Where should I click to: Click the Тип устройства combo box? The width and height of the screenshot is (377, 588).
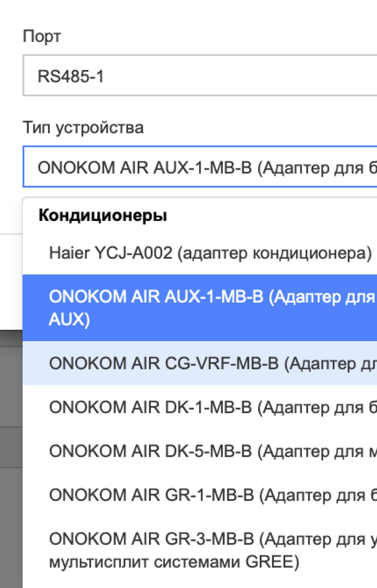(200, 167)
